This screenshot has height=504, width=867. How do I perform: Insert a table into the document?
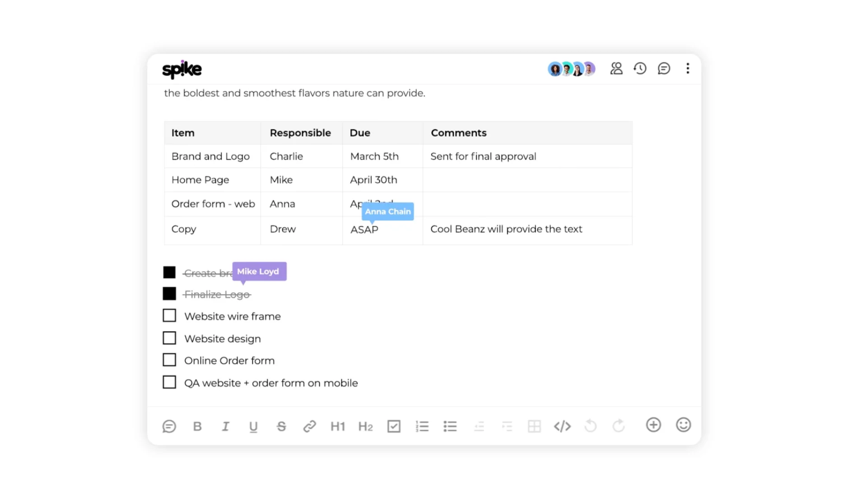tap(534, 426)
